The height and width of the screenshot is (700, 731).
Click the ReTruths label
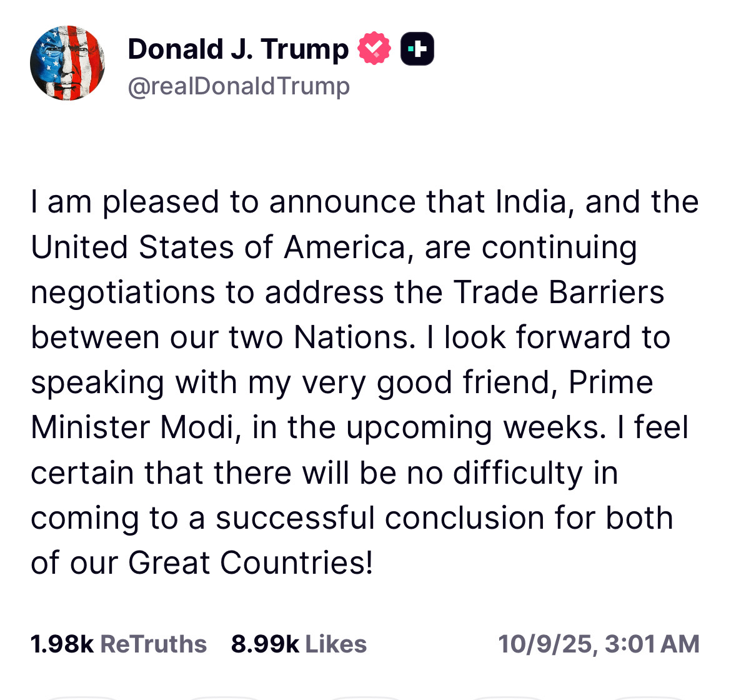[x=153, y=644]
